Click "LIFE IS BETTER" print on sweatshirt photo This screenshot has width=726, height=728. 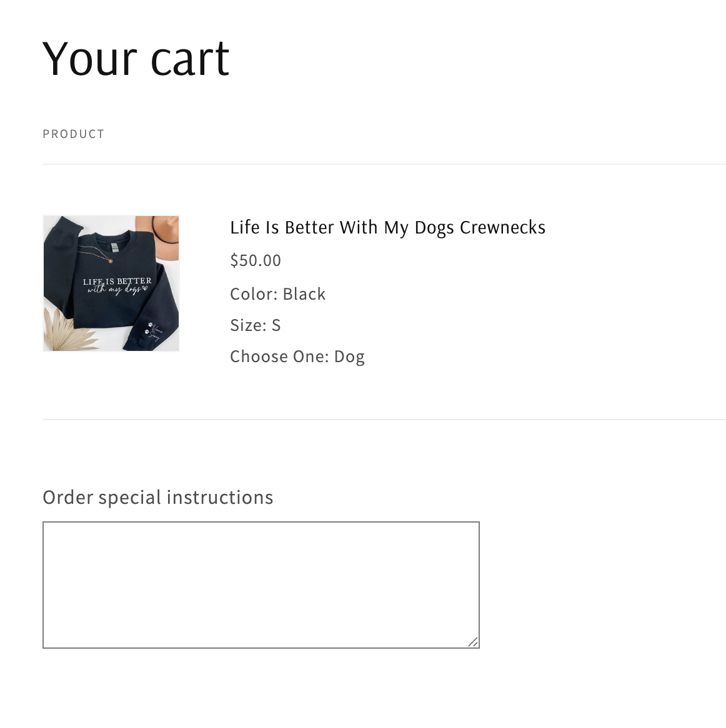click(117, 282)
